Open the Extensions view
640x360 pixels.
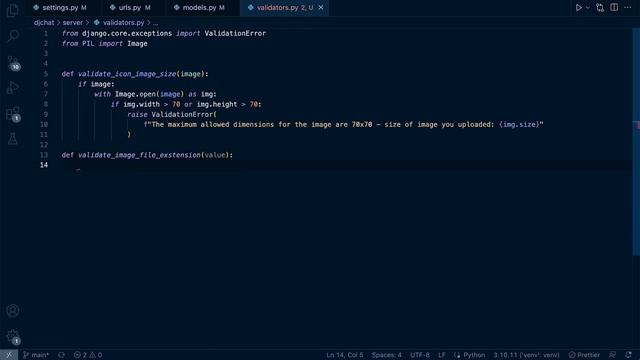click(13, 113)
